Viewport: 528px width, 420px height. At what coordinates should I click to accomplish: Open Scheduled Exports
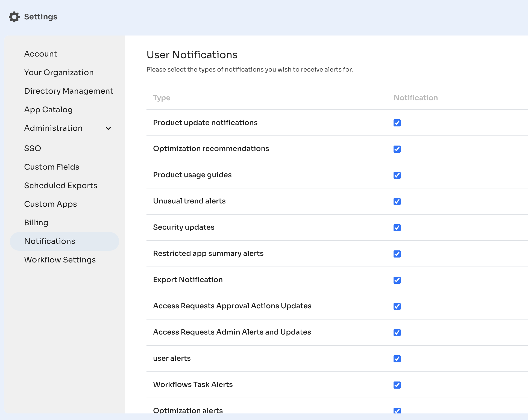pos(61,185)
